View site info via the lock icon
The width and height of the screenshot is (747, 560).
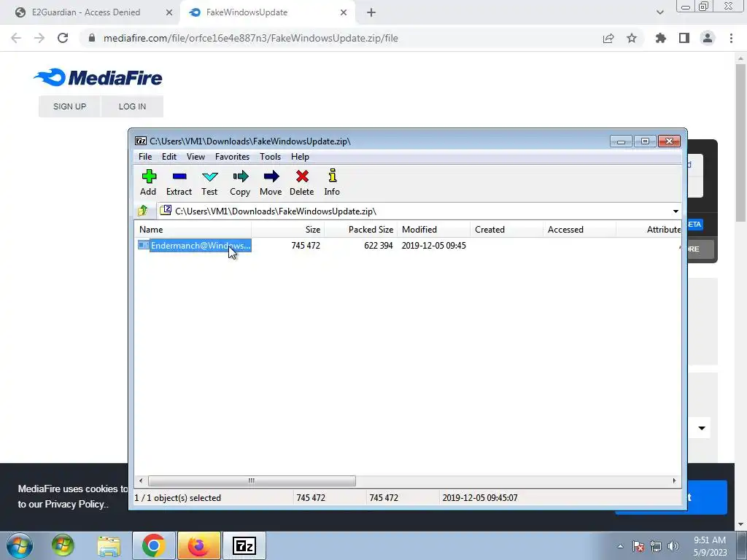[91, 38]
